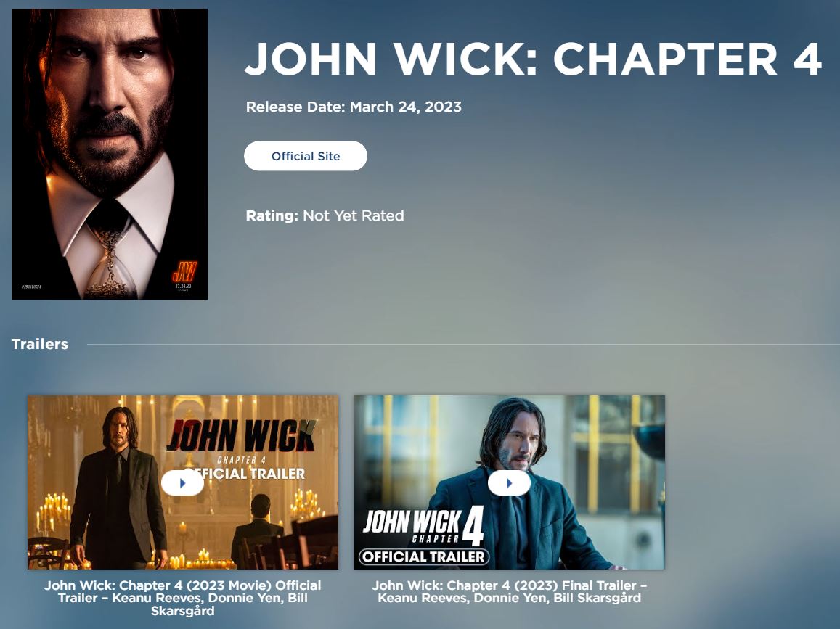
Task: Click the Trailers section heading
Action: [x=40, y=344]
